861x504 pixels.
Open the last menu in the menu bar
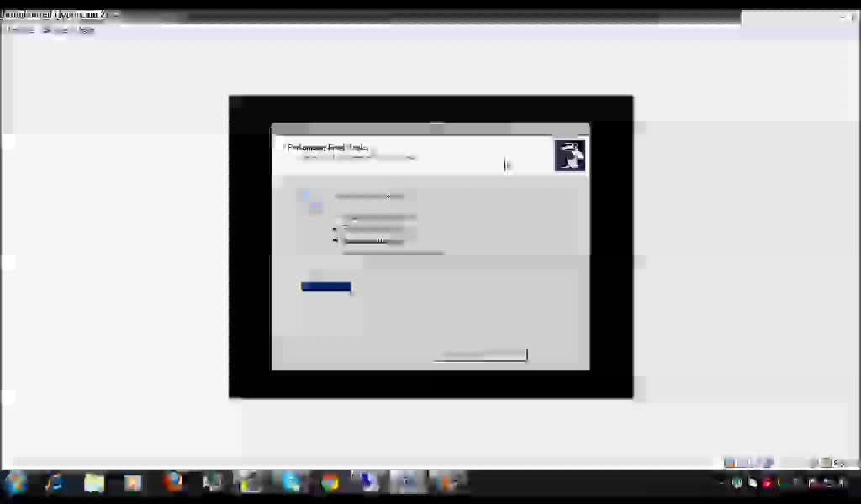coord(85,29)
